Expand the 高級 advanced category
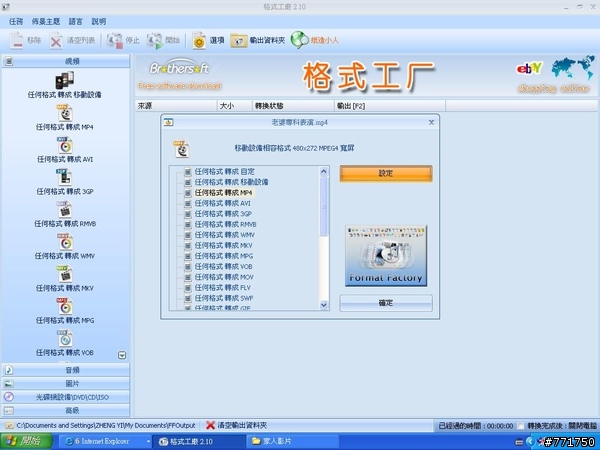 click(x=65, y=410)
